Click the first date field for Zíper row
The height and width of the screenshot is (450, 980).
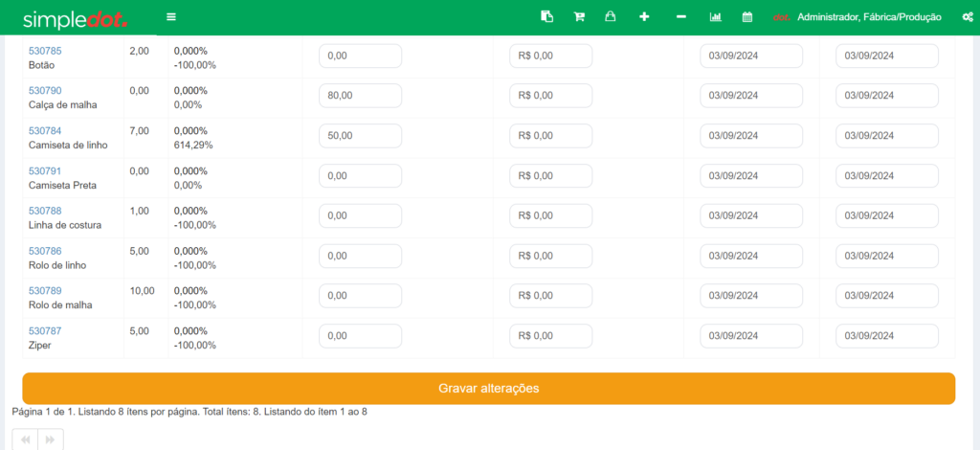coord(751,336)
